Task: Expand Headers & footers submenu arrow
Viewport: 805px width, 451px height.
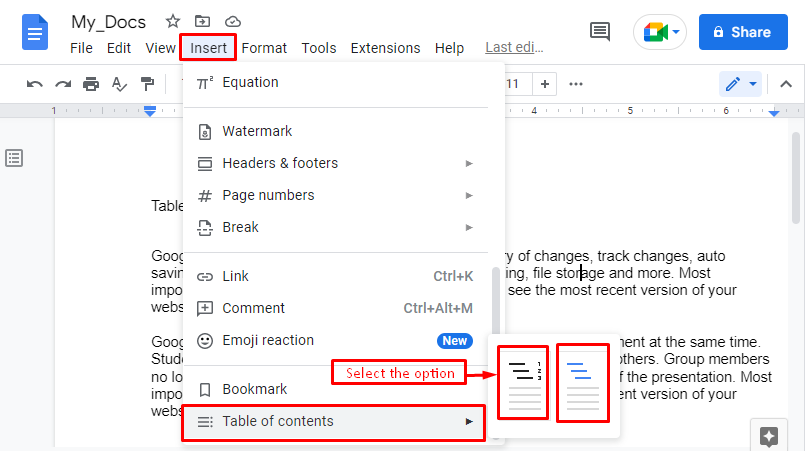Action: (x=469, y=164)
